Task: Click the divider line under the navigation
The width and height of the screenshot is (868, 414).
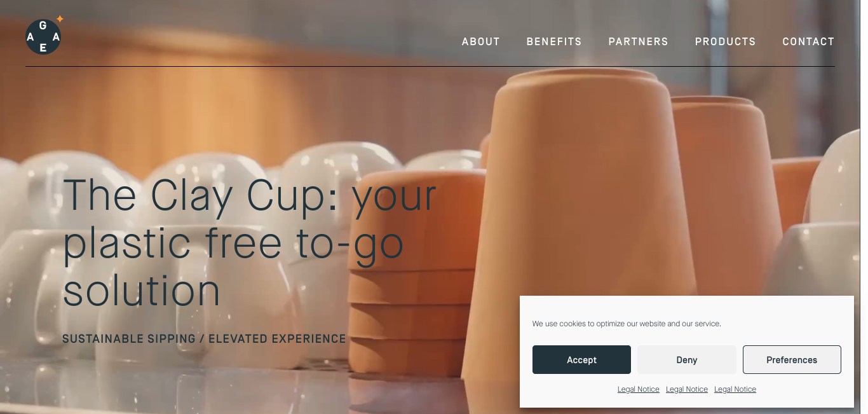Action: click(x=430, y=66)
